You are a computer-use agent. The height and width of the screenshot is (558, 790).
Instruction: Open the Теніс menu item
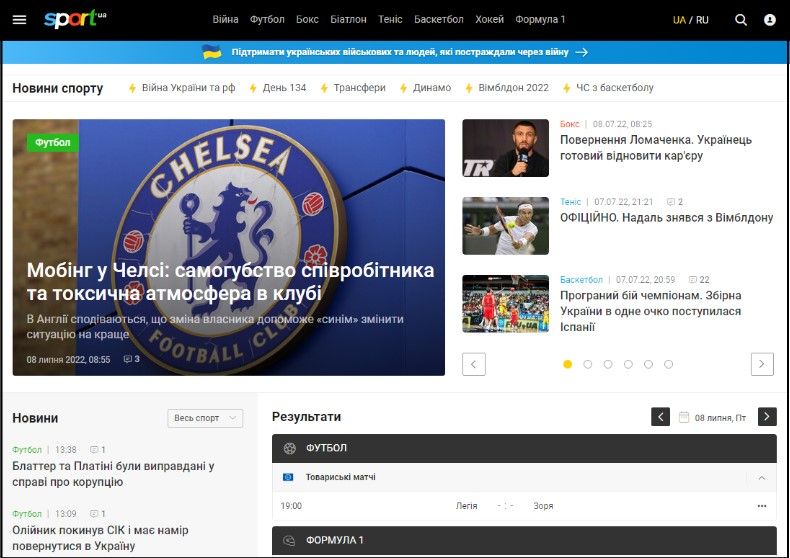tap(390, 20)
